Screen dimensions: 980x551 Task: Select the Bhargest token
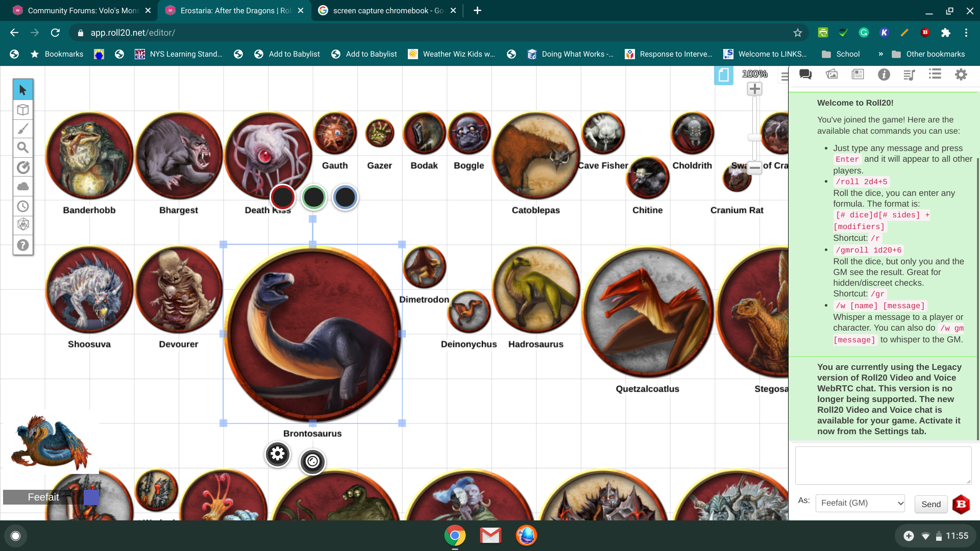[179, 155]
